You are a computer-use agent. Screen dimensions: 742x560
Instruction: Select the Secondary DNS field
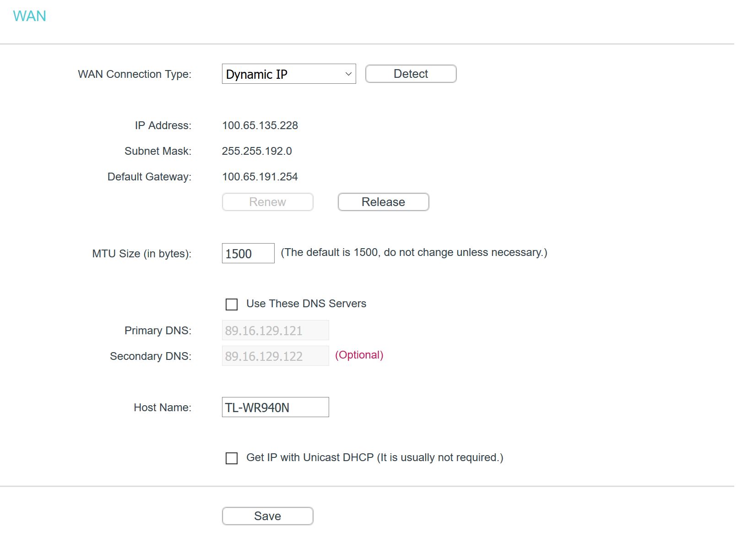(275, 356)
